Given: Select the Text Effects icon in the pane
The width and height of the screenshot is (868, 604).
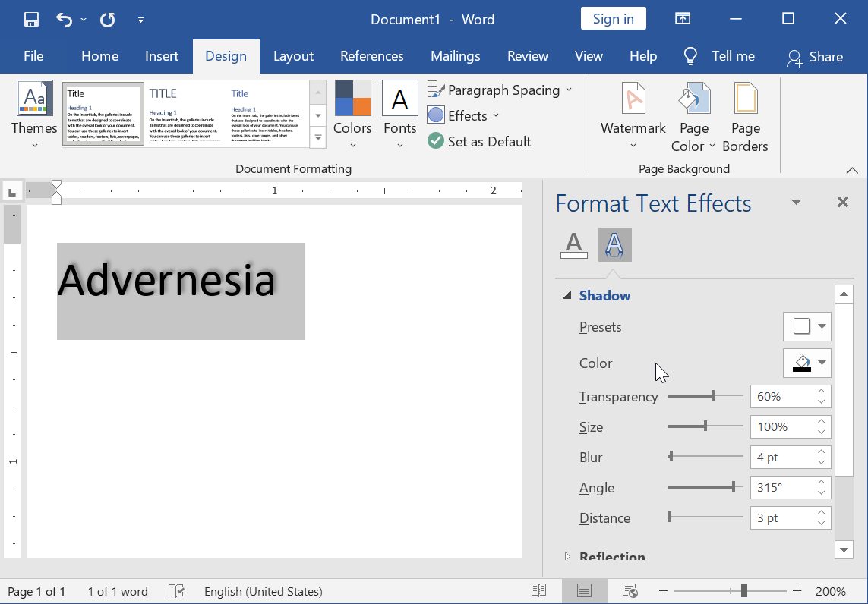Looking at the screenshot, I should point(614,245).
